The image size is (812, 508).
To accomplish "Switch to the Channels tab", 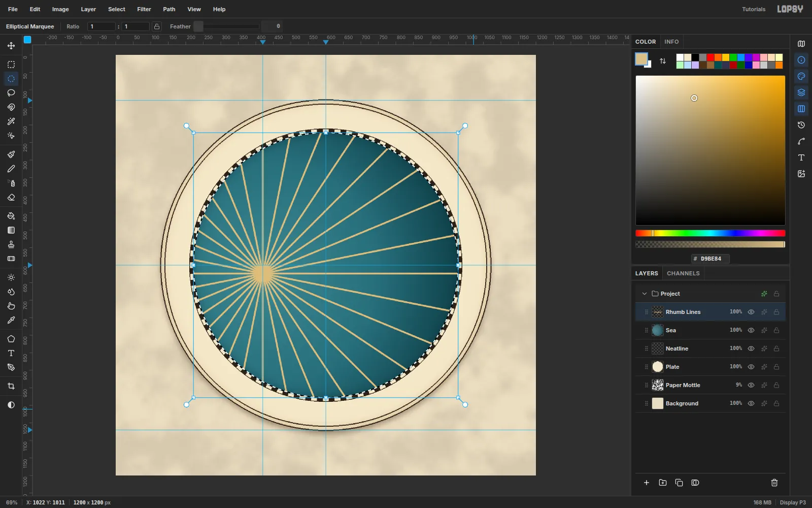I will tap(683, 273).
